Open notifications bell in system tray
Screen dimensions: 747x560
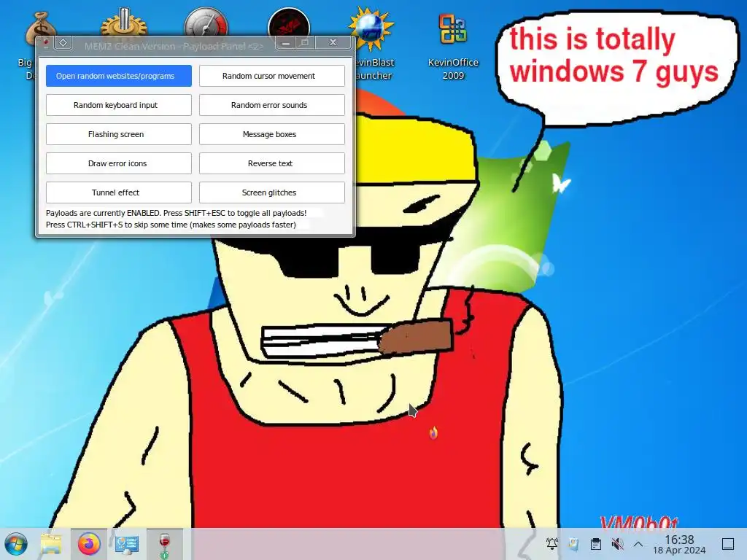[x=551, y=544]
